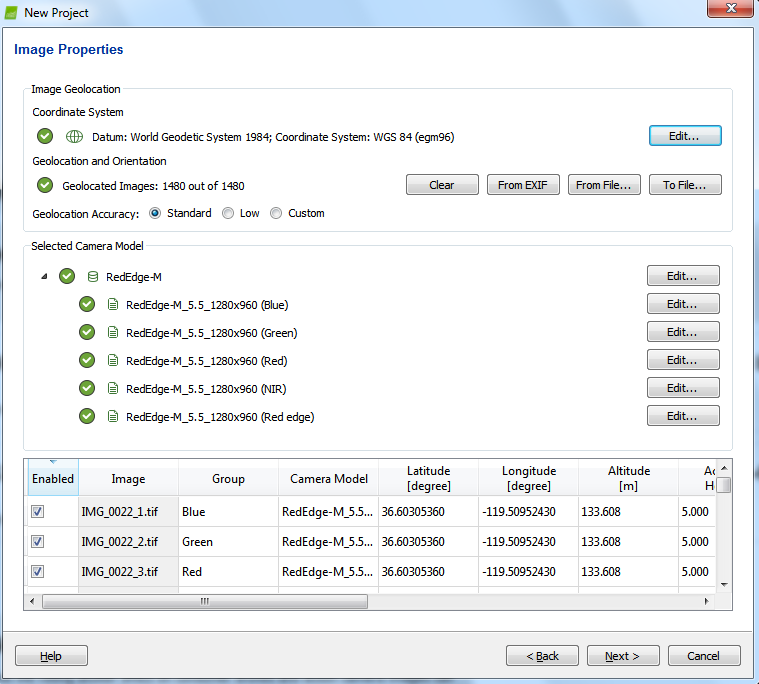The width and height of the screenshot is (759, 684).
Task: Click the green check beside Datum coordinate system
Action: (x=45, y=137)
